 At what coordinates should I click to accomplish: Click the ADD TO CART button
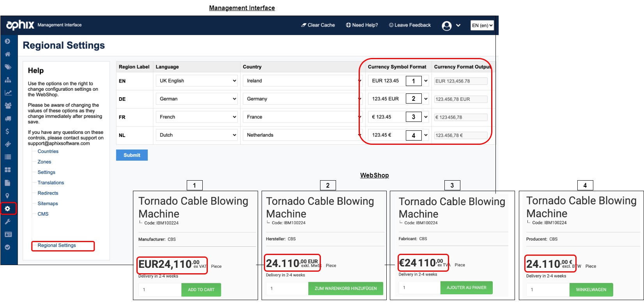coord(201,290)
